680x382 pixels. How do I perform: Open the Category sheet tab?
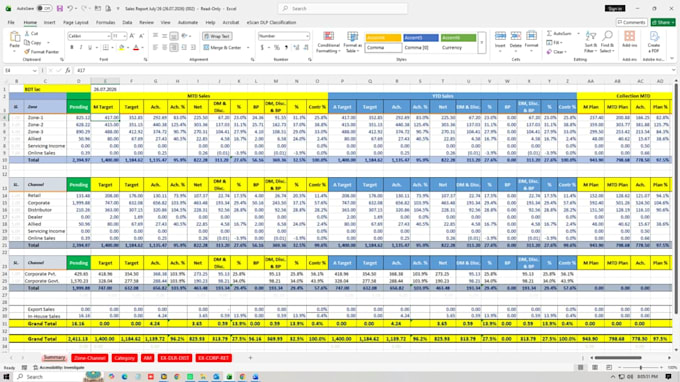click(x=124, y=358)
